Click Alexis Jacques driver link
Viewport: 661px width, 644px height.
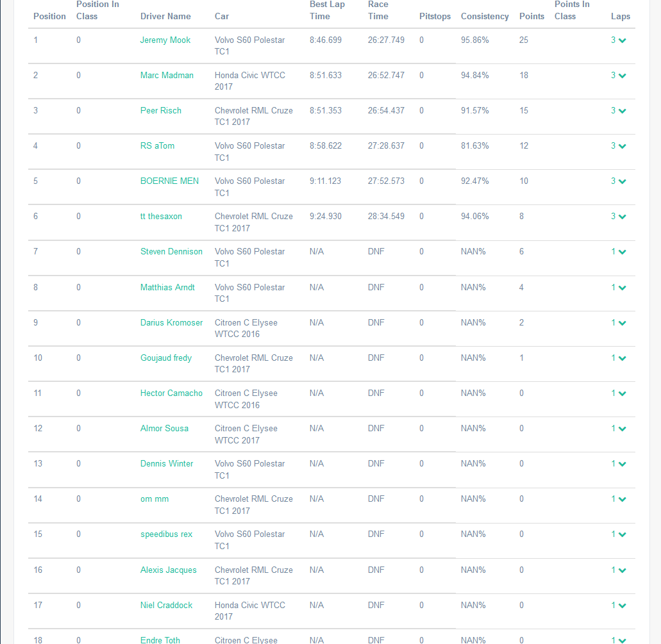(169, 570)
